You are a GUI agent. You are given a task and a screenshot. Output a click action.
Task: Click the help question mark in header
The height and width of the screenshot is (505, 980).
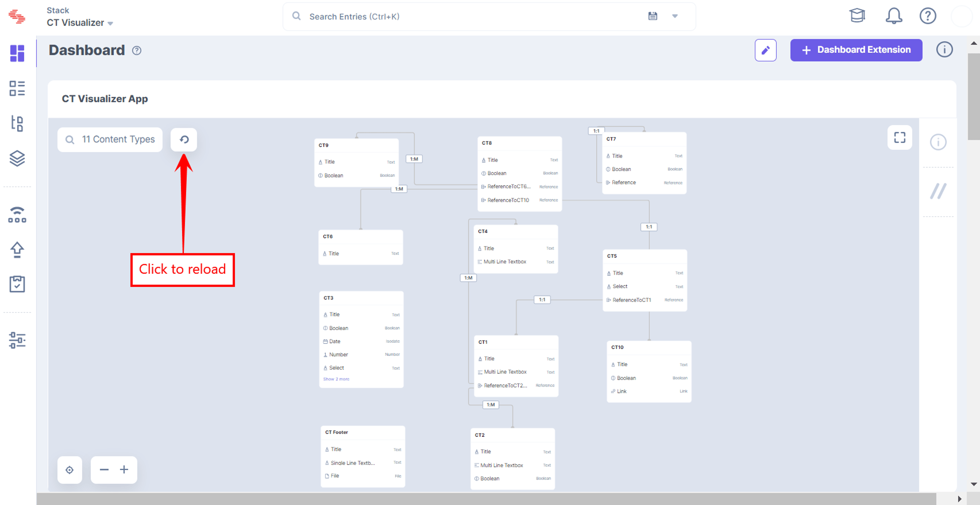tap(927, 16)
